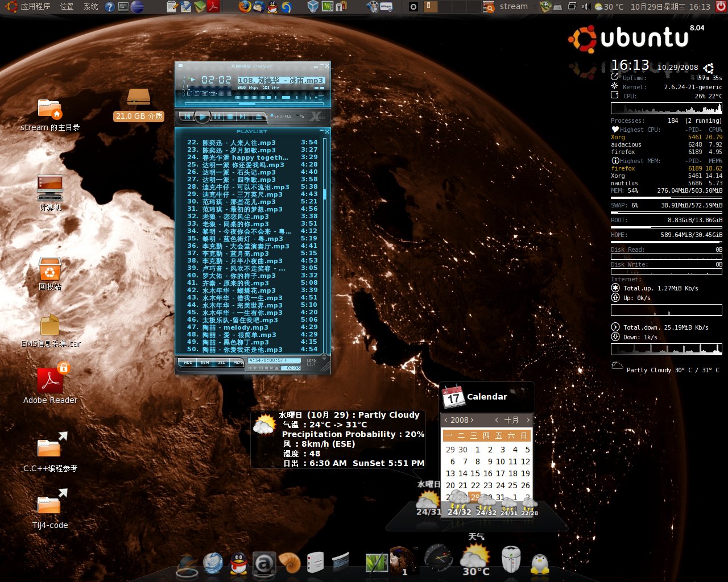Screen dimensions: 728x582
Task: Open terminal launcher in top panel
Action: point(123,7)
